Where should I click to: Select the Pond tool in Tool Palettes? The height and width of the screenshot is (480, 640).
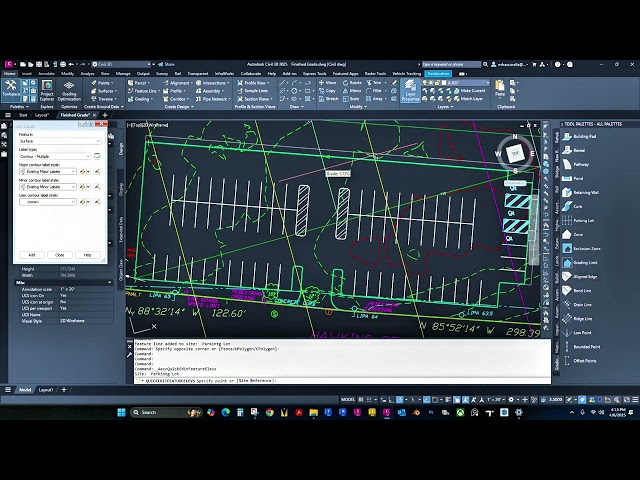coord(573,178)
